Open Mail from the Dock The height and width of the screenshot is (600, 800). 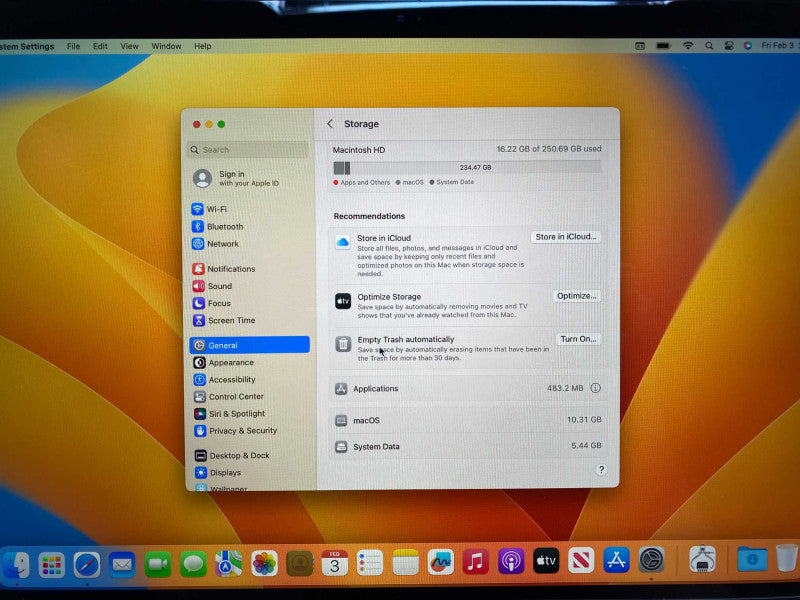[122, 565]
